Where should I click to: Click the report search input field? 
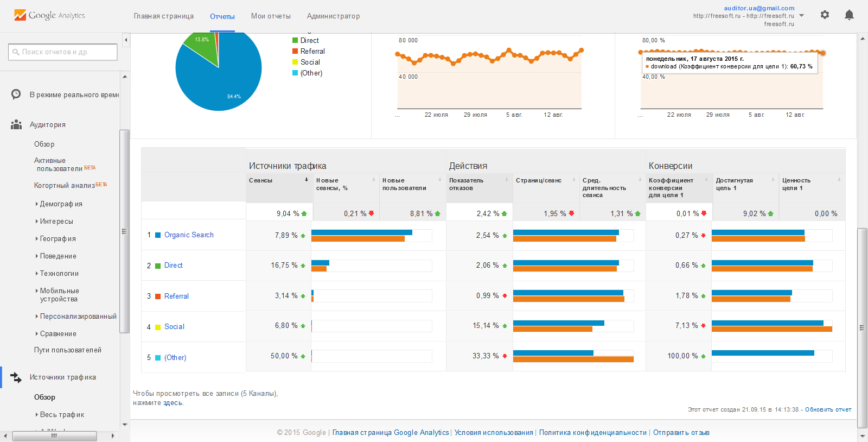pyautogui.click(x=63, y=52)
